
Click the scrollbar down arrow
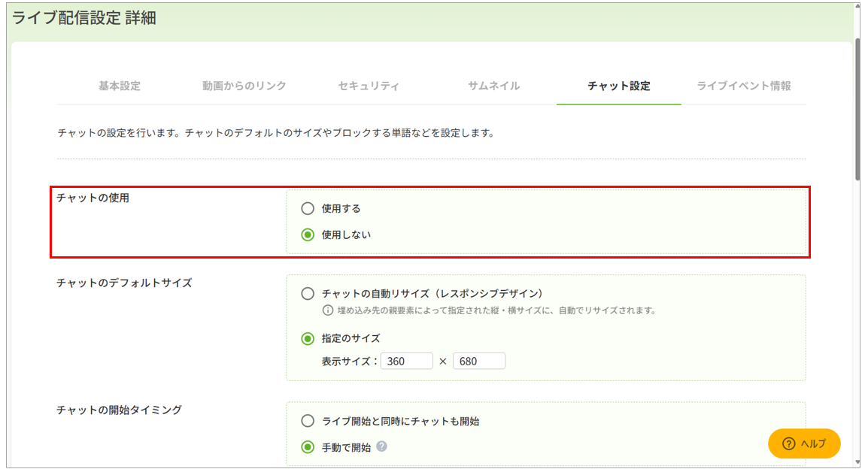pos(859,462)
